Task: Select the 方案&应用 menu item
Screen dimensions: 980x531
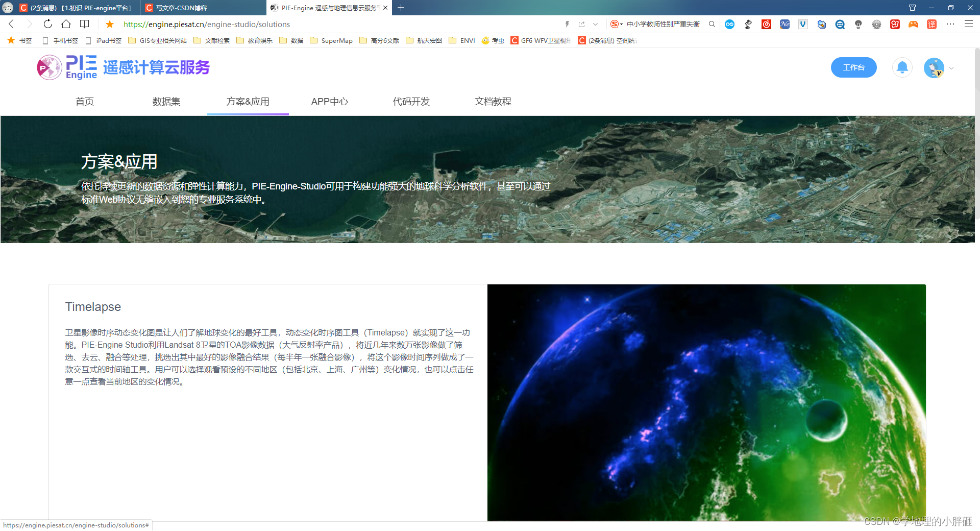Action: [x=248, y=102]
